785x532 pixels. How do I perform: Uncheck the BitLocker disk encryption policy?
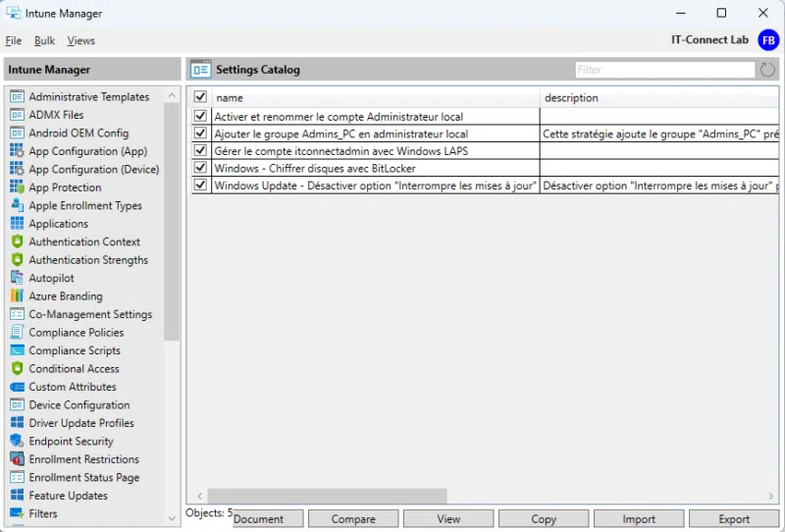[201, 169]
